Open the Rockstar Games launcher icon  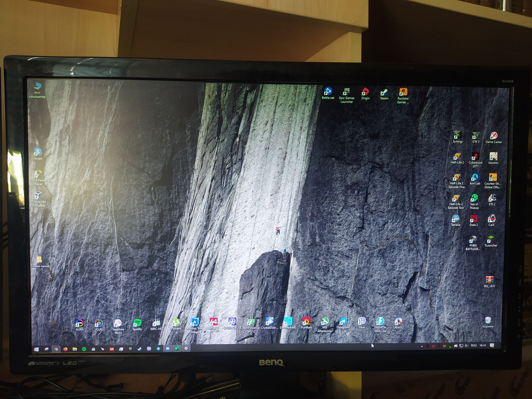click(403, 96)
